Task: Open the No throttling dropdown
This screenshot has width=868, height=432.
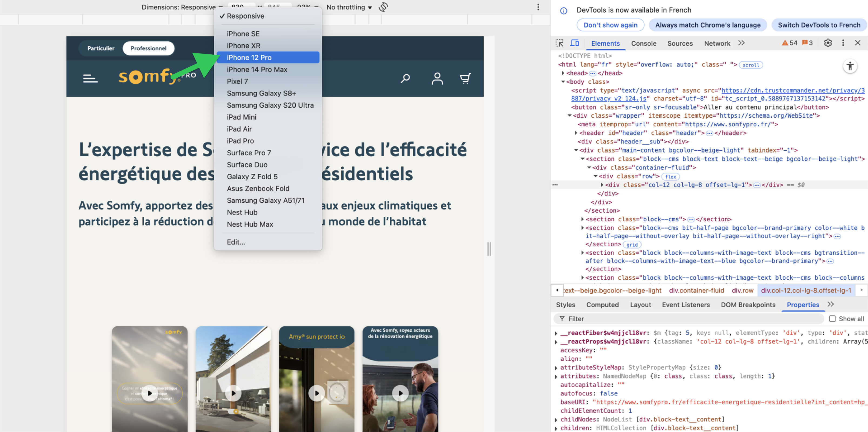Action: [x=349, y=7]
